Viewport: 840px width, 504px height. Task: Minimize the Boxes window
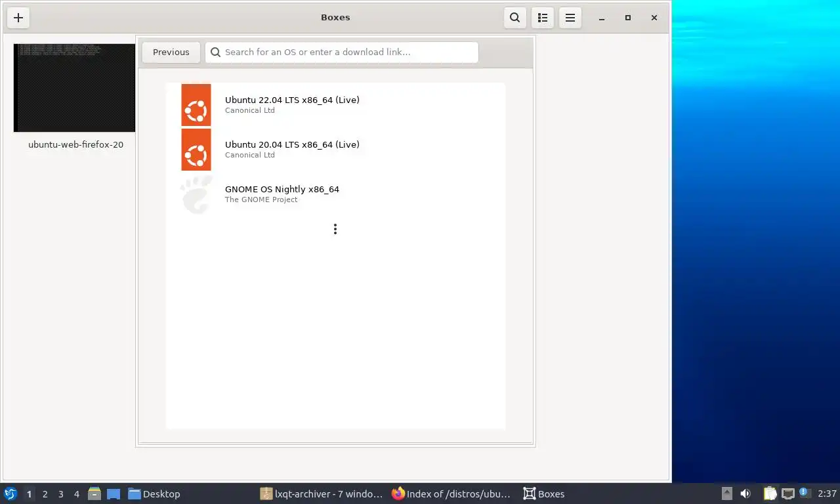point(602,18)
